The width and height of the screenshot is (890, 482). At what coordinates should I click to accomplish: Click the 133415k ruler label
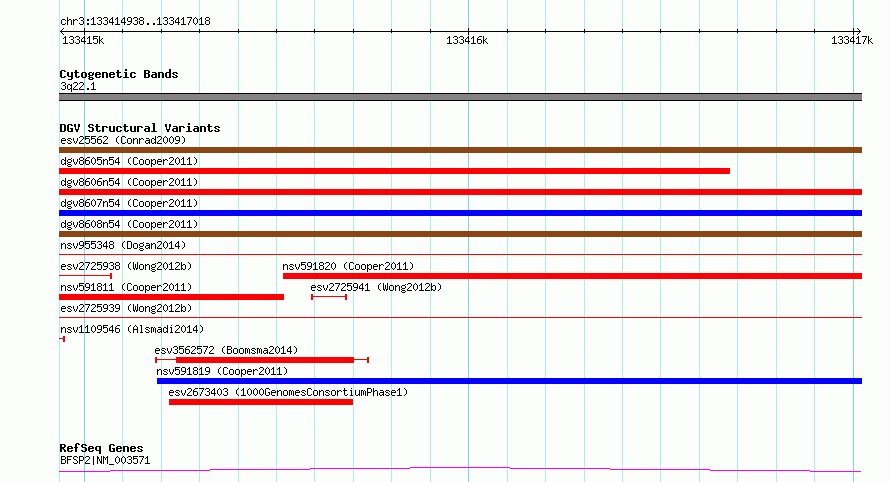[x=83, y=40]
